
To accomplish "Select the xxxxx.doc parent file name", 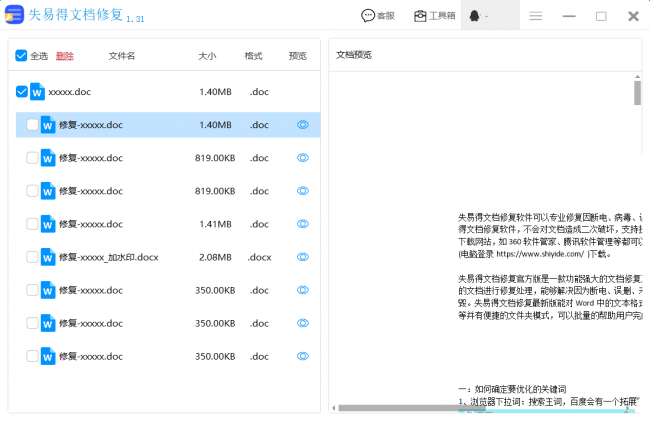I will coord(70,92).
